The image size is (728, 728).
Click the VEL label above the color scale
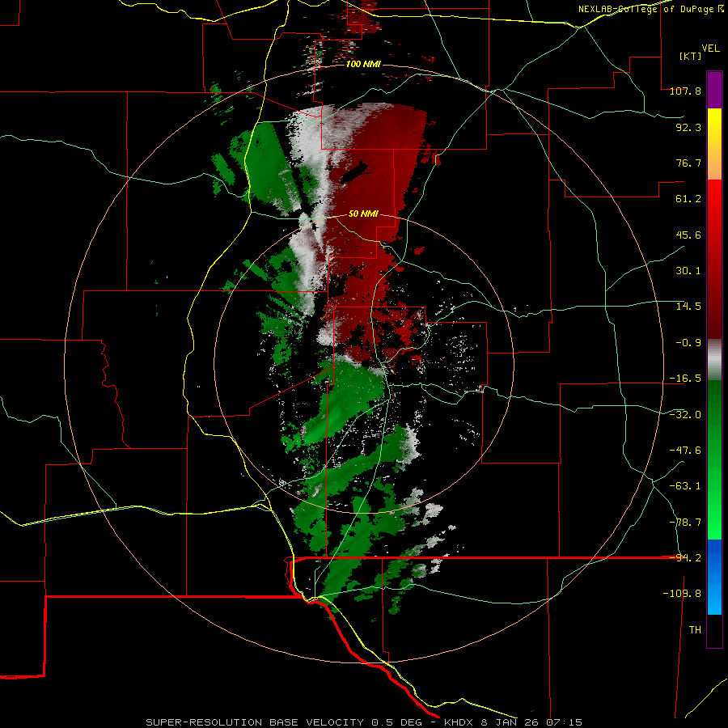point(710,49)
